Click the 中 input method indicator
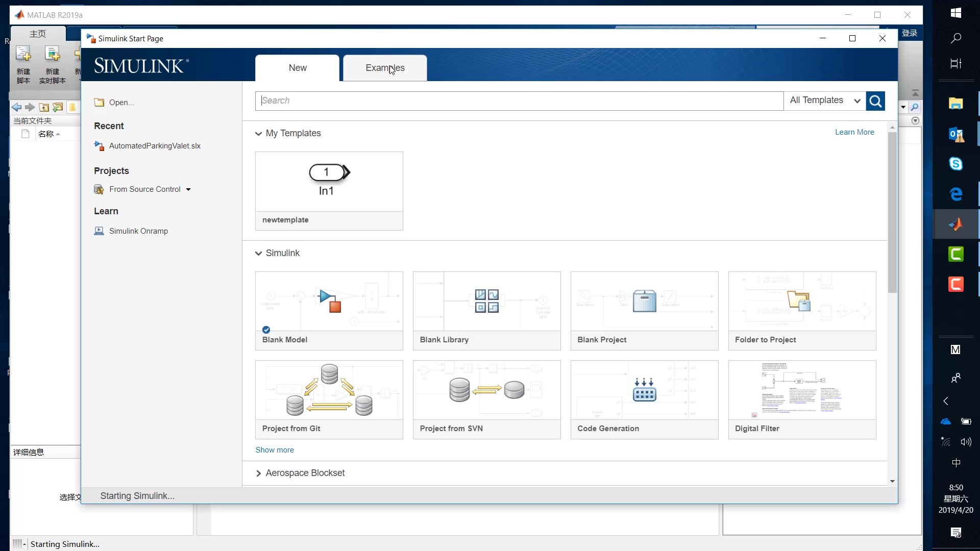980x551 pixels. point(956,463)
